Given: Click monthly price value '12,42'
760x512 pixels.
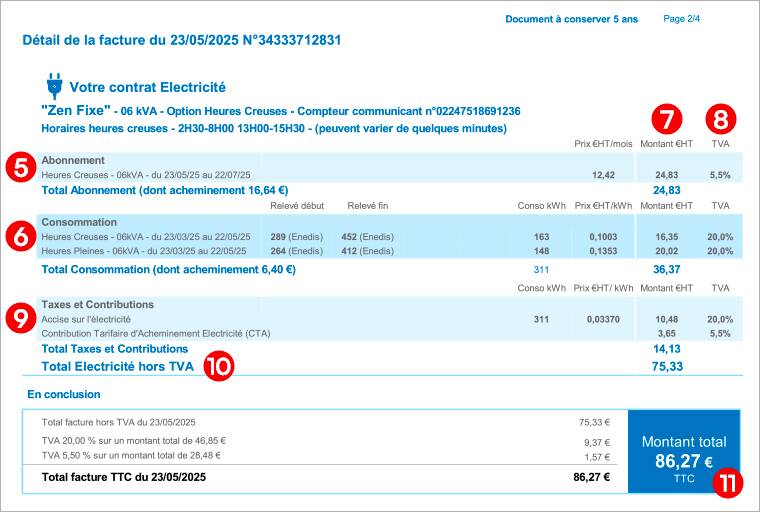Looking at the screenshot, I should pyautogui.click(x=603, y=175).
